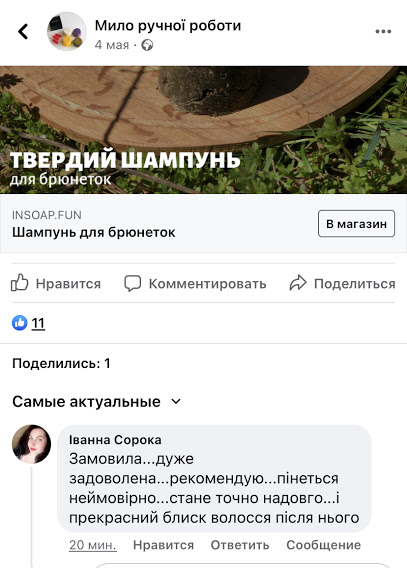
Task: Open the 20 мин. comment timestamp
Action: 93,545
